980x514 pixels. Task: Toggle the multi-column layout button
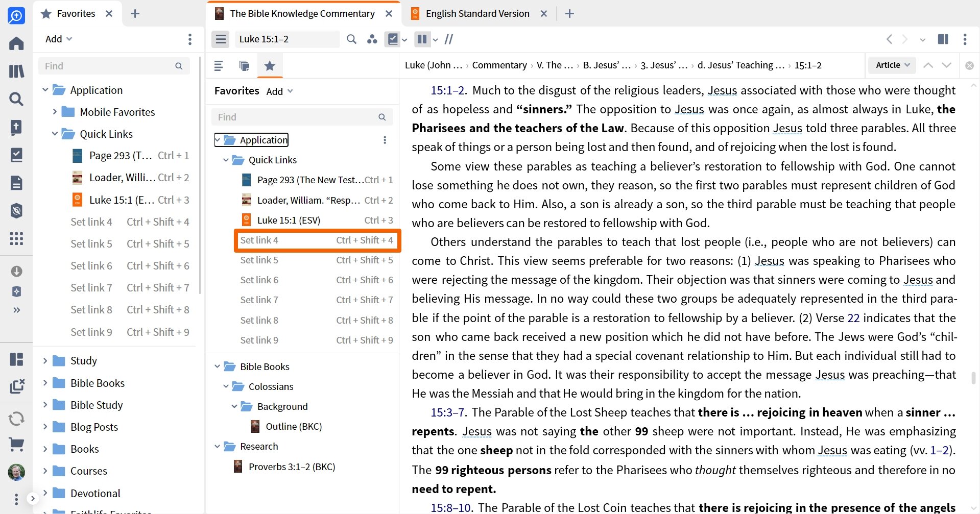tap(422, 39)
